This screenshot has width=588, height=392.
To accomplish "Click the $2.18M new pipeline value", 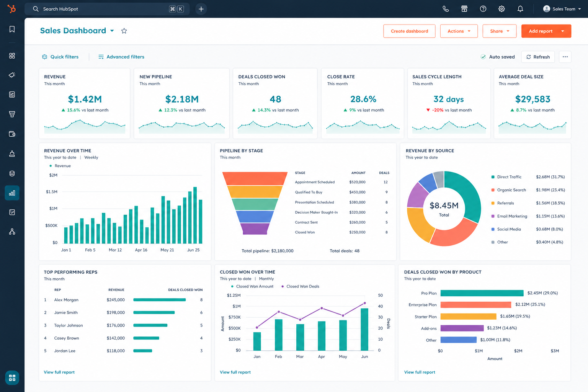I will click(182, 99).
